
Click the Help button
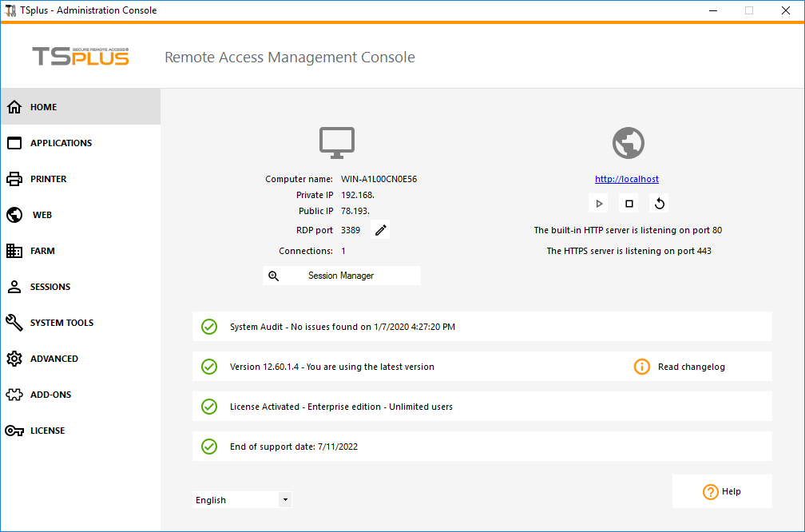click(722, 490)
